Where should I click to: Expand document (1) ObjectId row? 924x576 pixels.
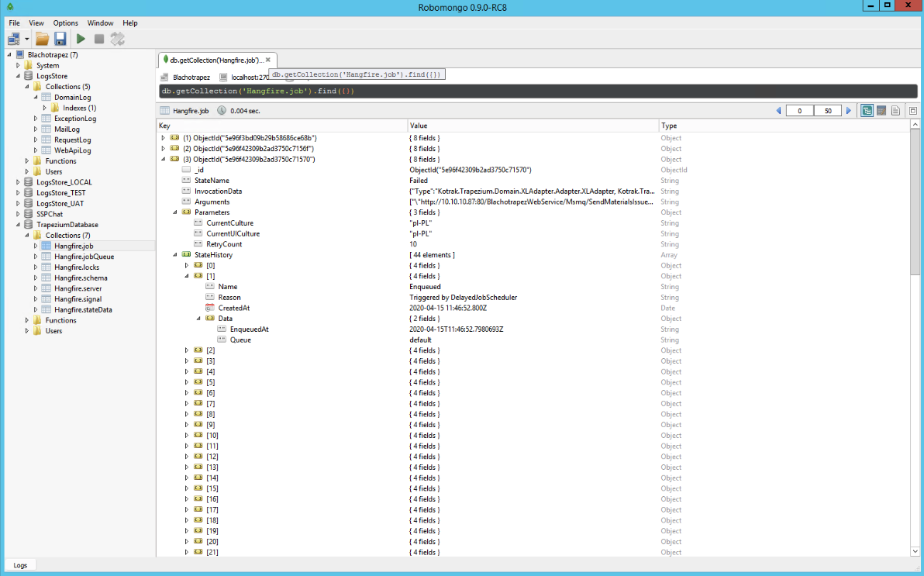(164, 138)
